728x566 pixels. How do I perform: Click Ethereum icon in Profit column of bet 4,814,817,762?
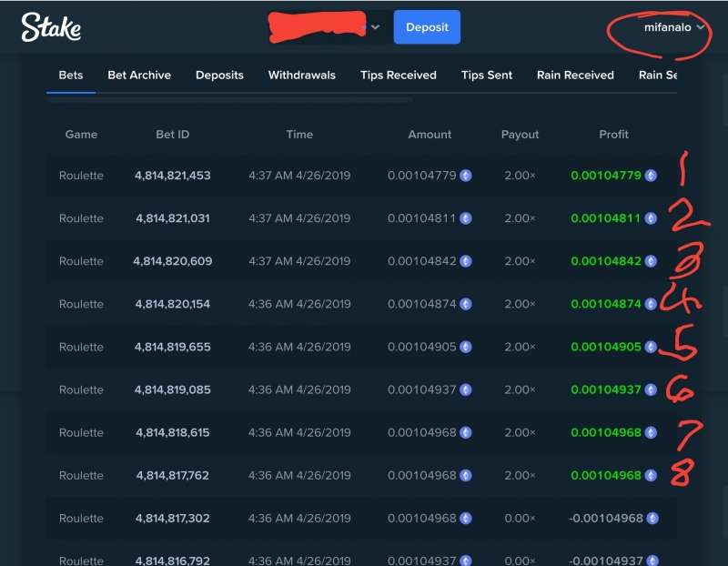651,476
